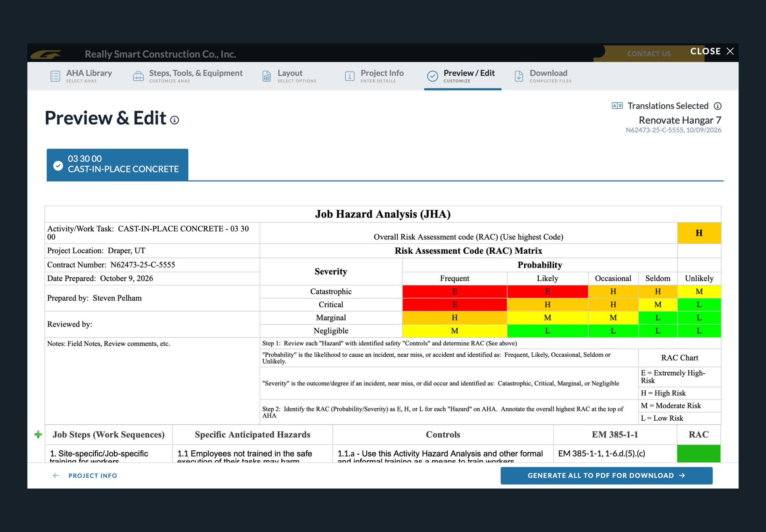Image resolution: width=766 pixels, height=532 pixels.
Task: Click Contract Number N62473-25-C-5555 cell
Action: coord(152,265)
